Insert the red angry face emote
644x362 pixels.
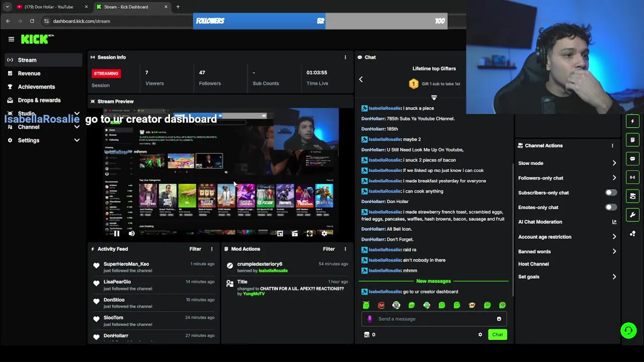381,305
